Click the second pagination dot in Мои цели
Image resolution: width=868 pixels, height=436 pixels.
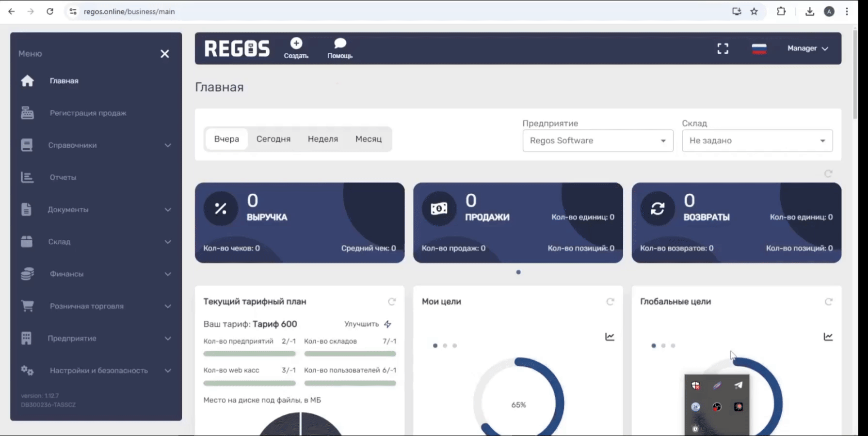click(445, 346)
